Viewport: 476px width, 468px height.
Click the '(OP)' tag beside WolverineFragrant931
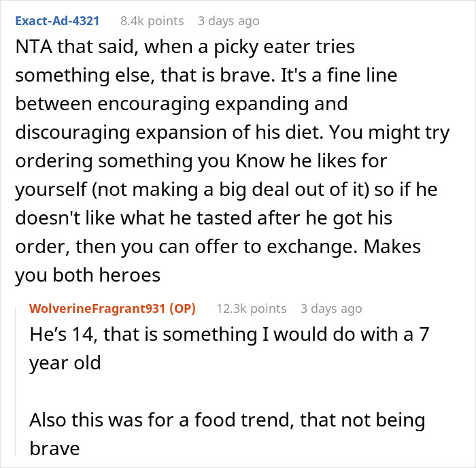click(x=182, y=309)
